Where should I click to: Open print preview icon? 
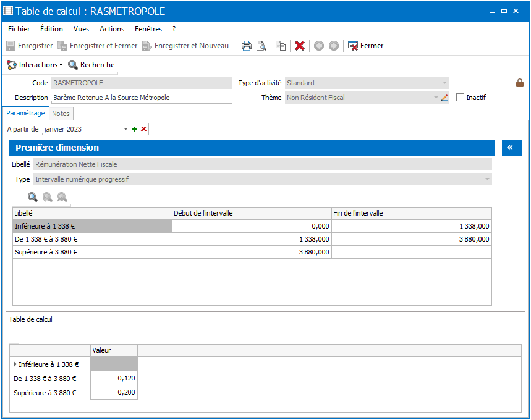(x=261, y=46)
